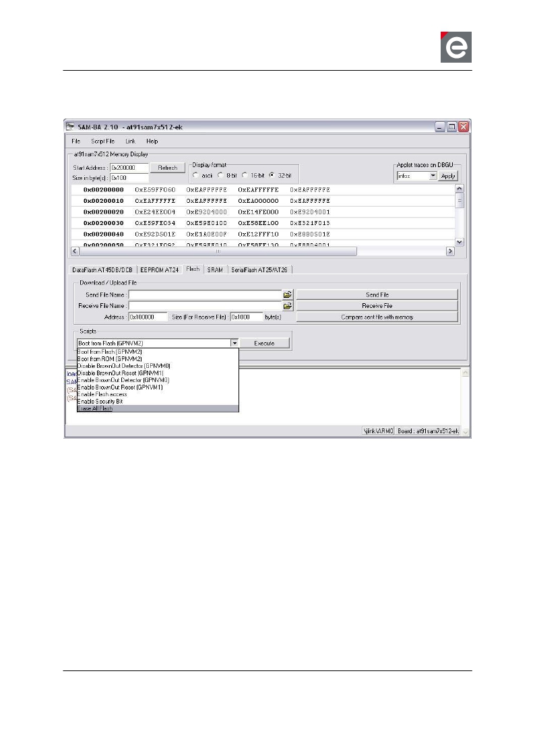
Task: Click memory display scroll left arrow
Action: click(75, 251)
